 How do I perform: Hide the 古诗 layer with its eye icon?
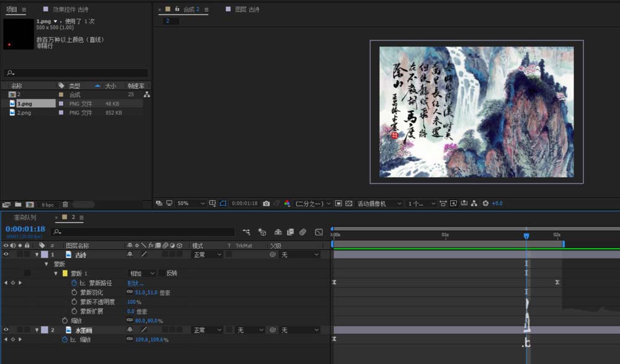click(x=6, y=254)
